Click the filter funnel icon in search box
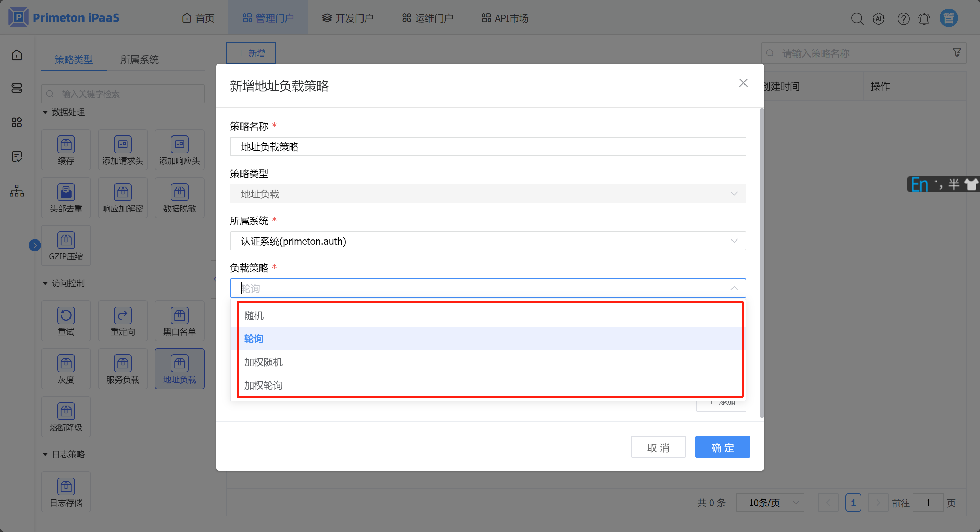This screenshot has height=532, width=980. pos(957,53)
